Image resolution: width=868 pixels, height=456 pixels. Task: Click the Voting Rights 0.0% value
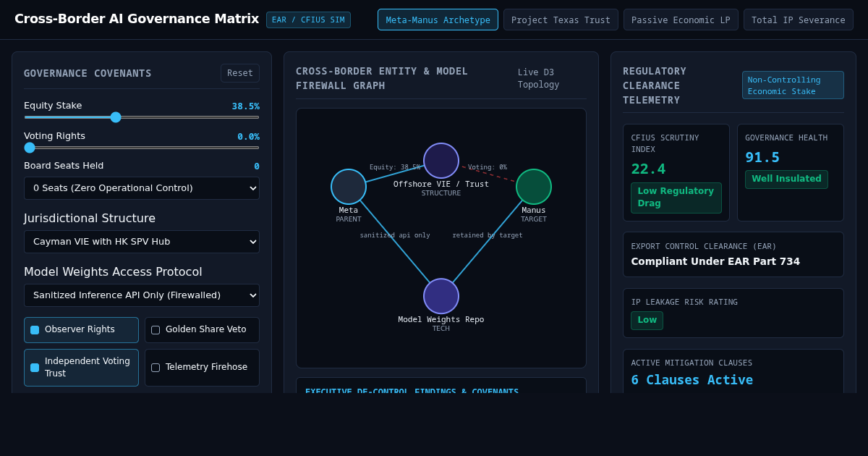pyautogui.click(x=248, y=137)
